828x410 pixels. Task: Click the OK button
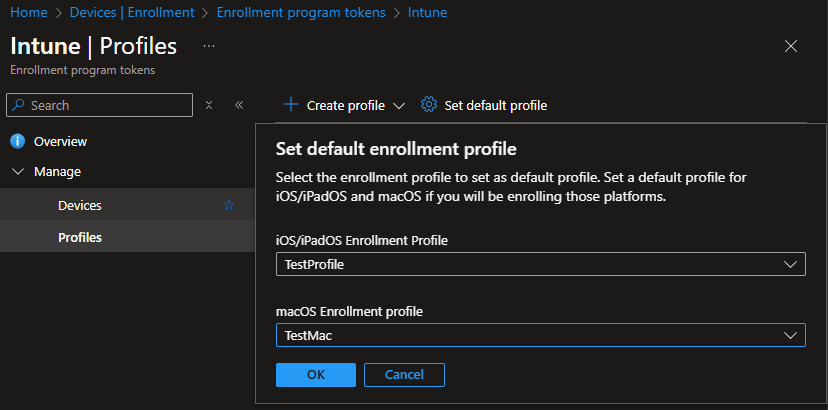tap(316, 374)
